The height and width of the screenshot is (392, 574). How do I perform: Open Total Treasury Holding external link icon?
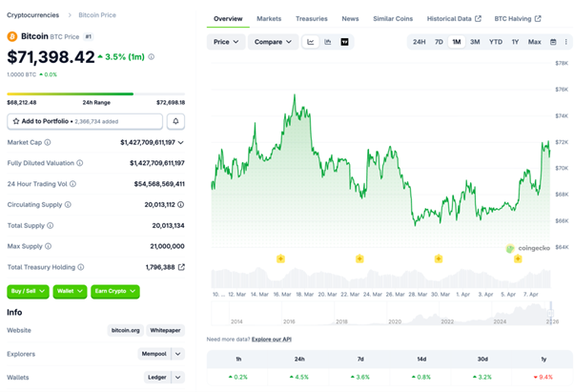[x=182, y=267]
